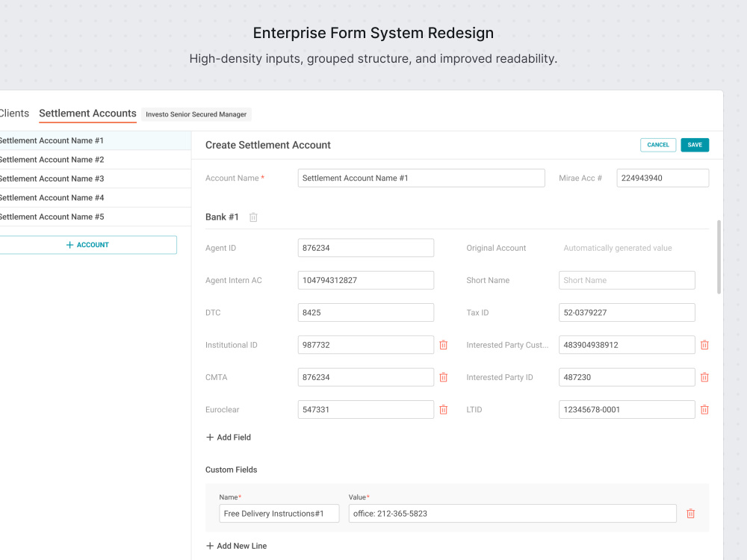Delete the Free Delivery Instructions custom field
The image size is (747, 560).
click(691, 514)
